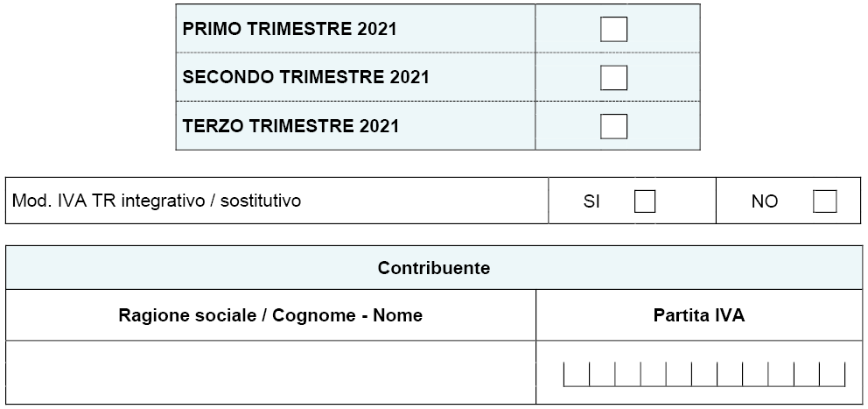Click the Mod. IVA TR integrativo / sostitutivo text
Screen dimensions: 868x409
(157, 201)
